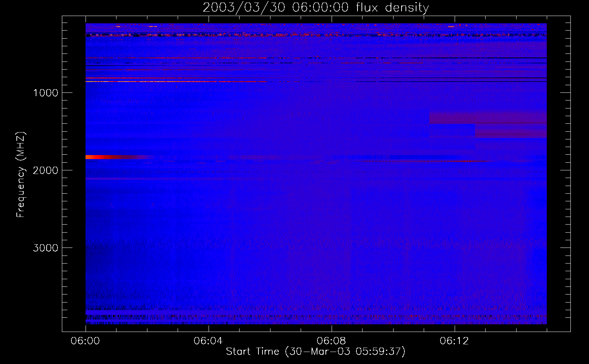
Task: Select the '2000' frequency axis label
Action: click(x=46, y=170)
